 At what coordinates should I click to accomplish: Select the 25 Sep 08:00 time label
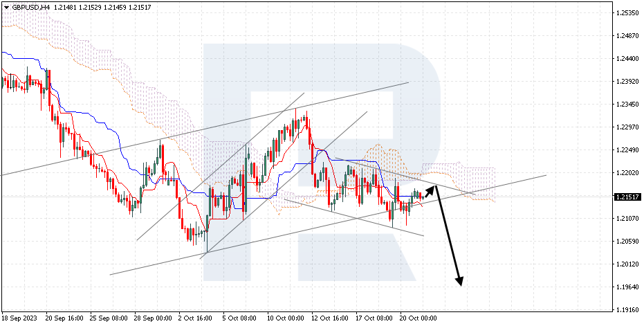coord(107,318)
